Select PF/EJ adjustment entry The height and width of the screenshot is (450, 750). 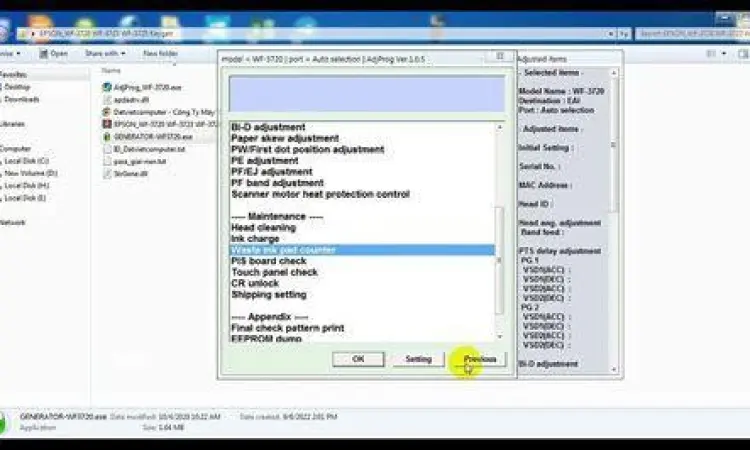coord(272,172)
